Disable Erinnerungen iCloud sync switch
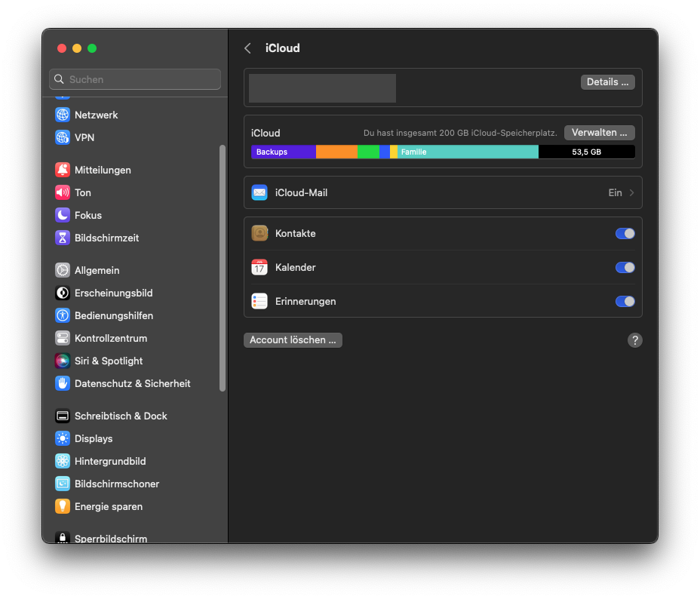The image size is (700, 599). pos(625,301)
